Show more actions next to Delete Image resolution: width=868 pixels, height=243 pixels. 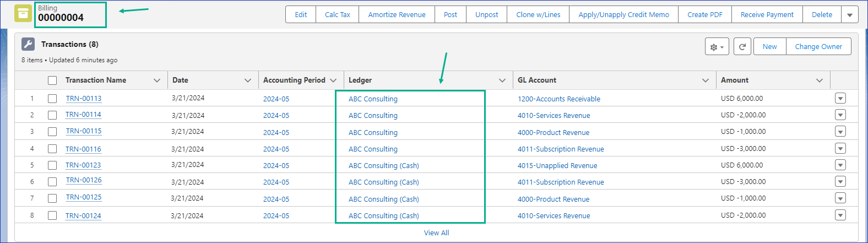tap(849, 15)
